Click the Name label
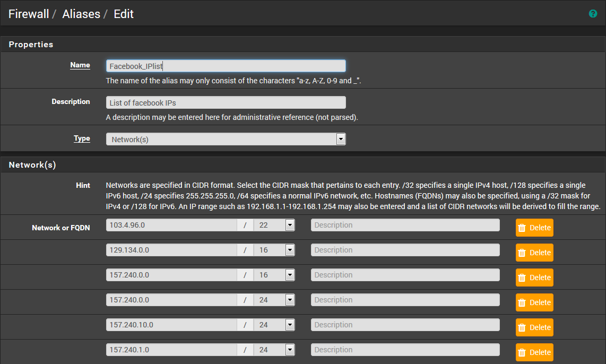606x364 pixels. coord(80,65)
